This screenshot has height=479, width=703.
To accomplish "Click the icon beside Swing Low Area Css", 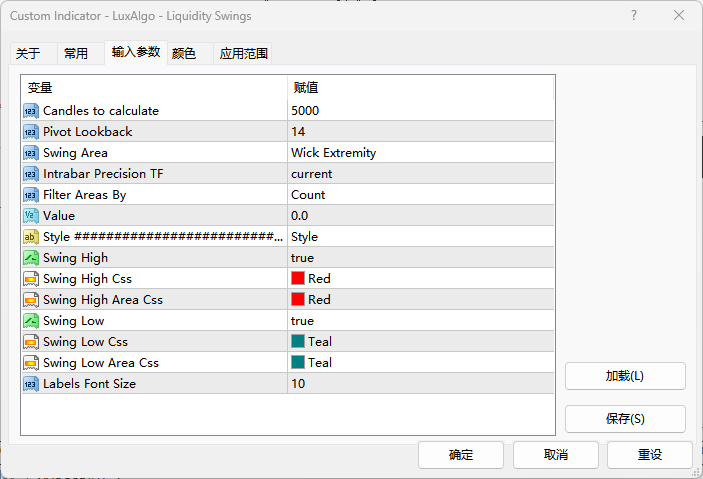I will tap(30, 363).
